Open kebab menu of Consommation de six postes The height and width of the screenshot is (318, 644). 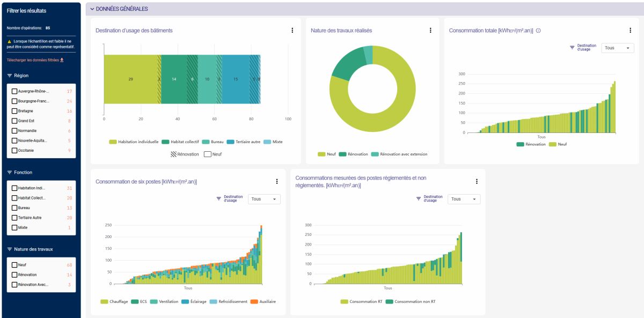[277, 182]
